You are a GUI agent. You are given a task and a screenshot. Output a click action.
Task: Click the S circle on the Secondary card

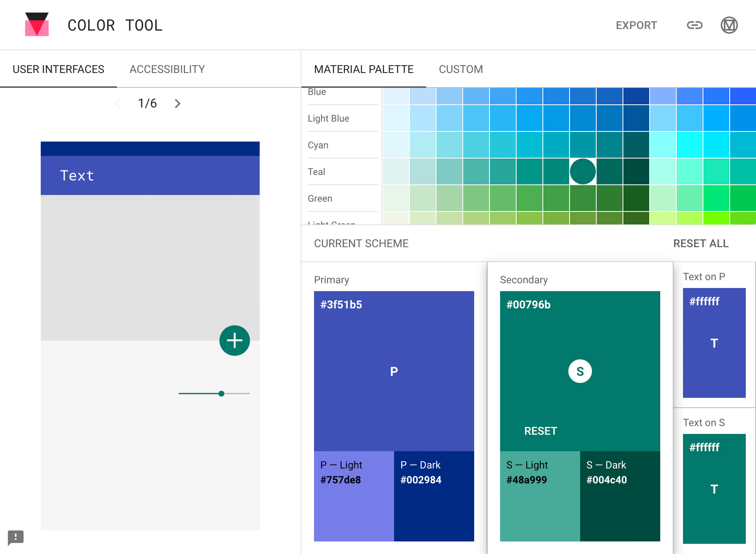pos(580,371)
